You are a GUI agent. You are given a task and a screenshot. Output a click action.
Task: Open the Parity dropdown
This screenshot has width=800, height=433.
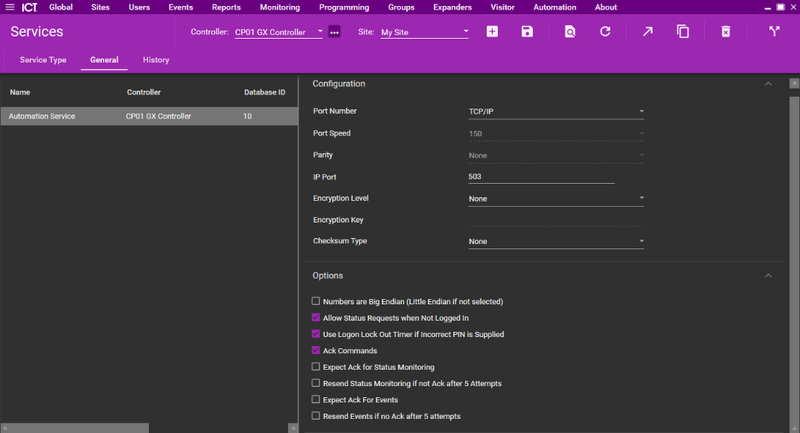pos(556,156)
